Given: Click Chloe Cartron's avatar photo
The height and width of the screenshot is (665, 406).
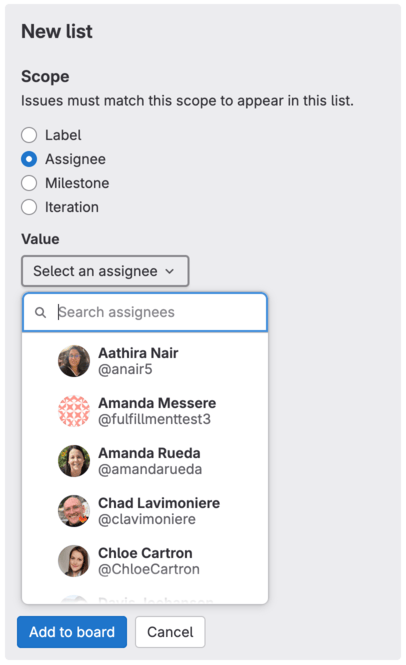Looking at the screenshot, I should (x=74, y=561).
